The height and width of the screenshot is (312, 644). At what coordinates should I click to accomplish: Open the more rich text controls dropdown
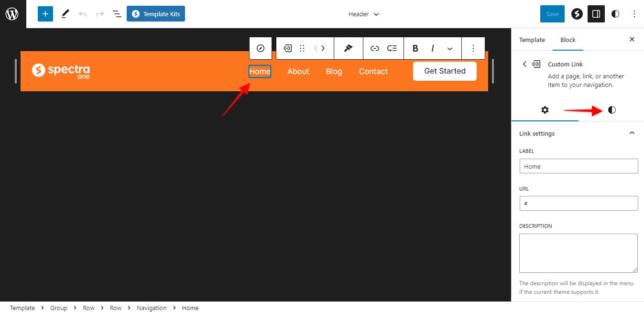[x=450, y=48]
